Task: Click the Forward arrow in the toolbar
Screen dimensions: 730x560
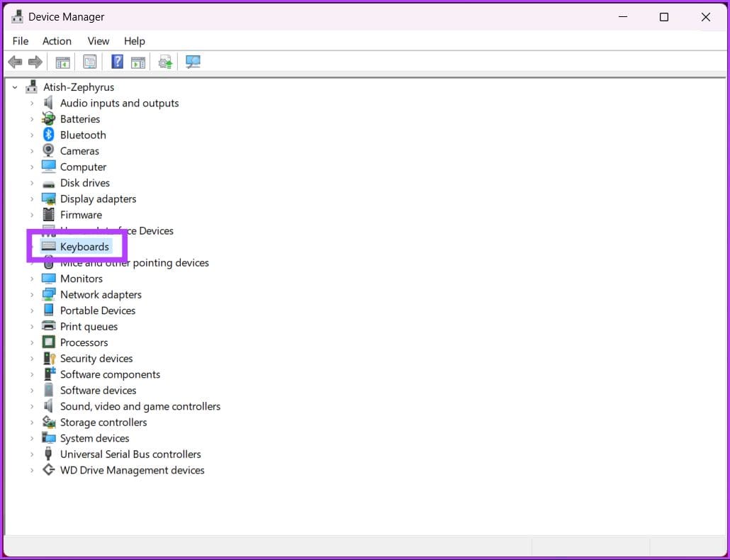Action: click(35, 62)
